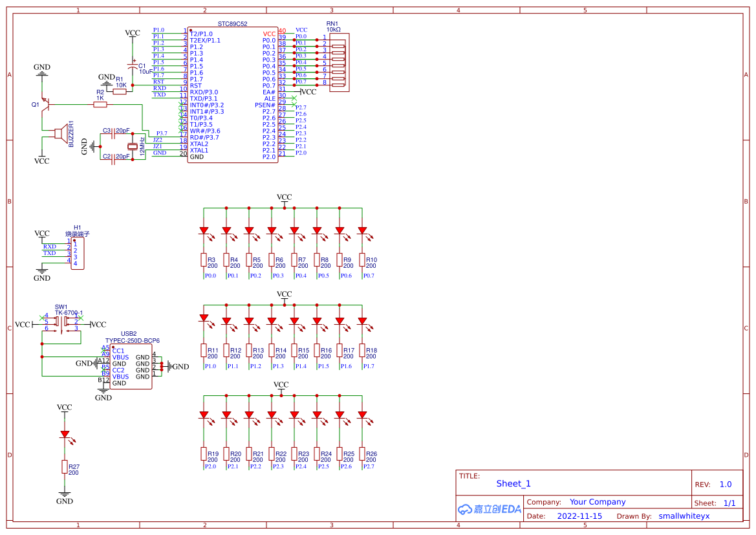
Task: Select the 12MHz crystal oscillator symbol
Action: (133, 146)
